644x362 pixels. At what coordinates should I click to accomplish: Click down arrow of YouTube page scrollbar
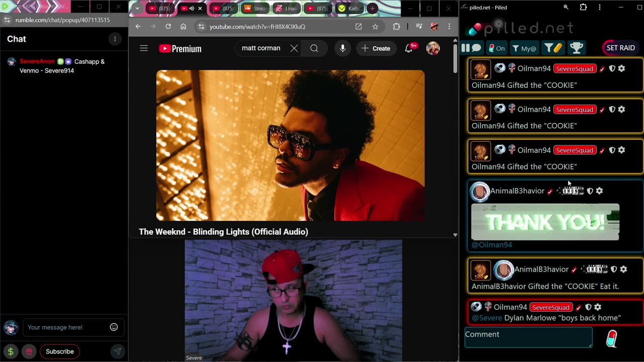[455, 235]
